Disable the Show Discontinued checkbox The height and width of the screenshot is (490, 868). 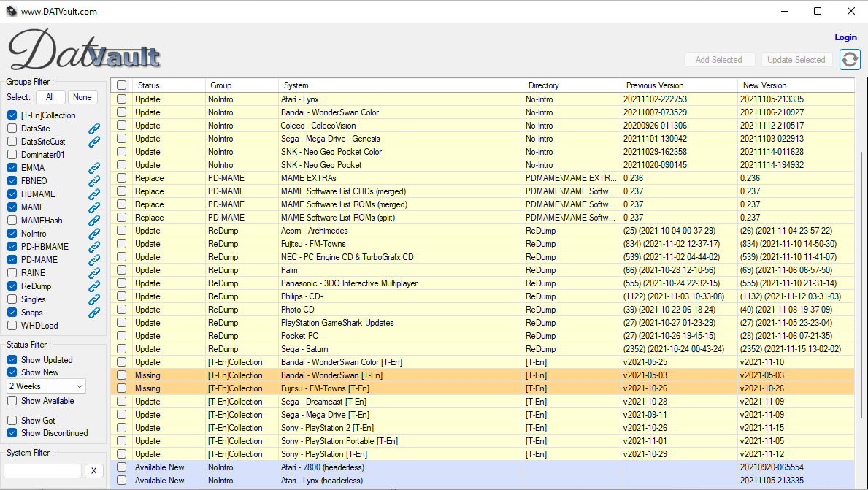12,433
